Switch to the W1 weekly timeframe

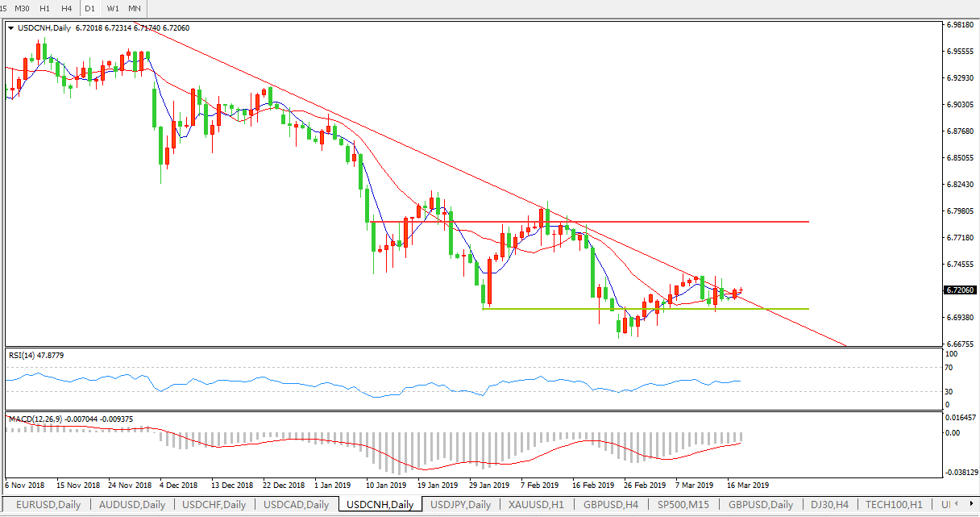coord(113,8)
